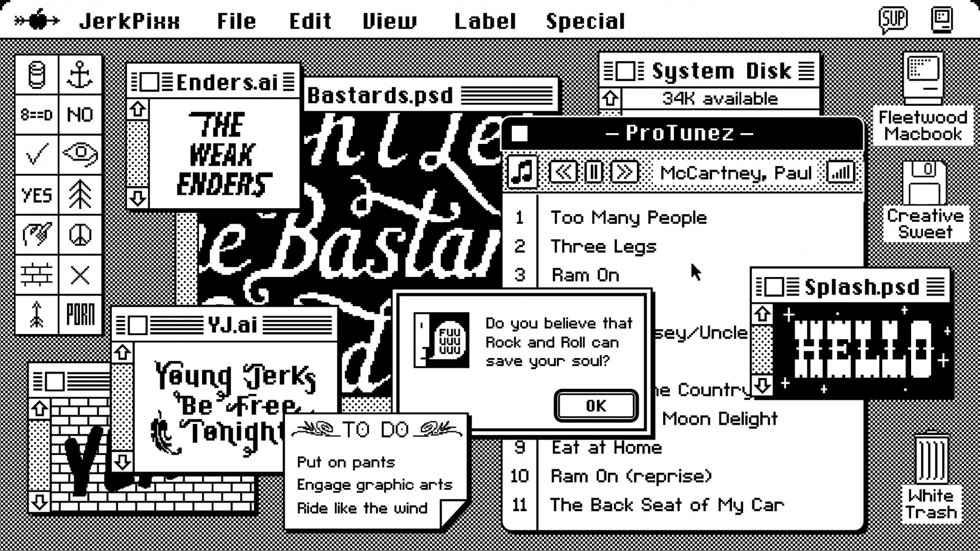980x551 pixels.
Task: Toggle the YES checkbox in toolbar
Action: (37, 194)
